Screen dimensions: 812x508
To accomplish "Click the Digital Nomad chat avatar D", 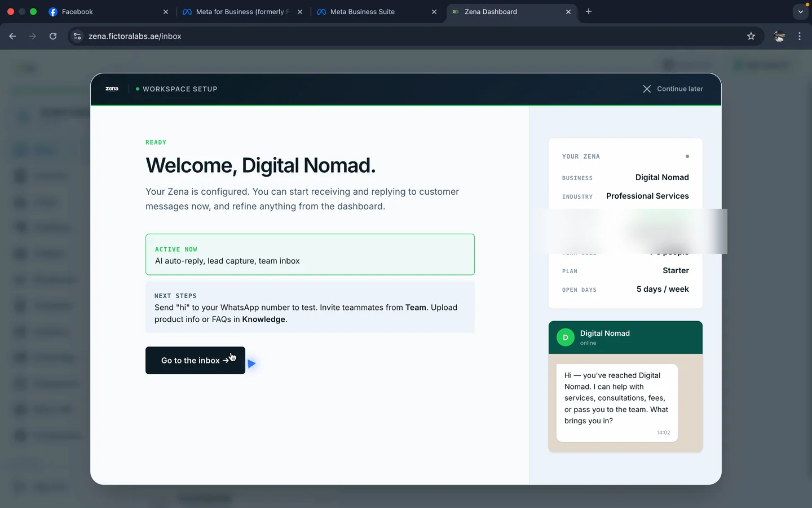I will [566, 338].
